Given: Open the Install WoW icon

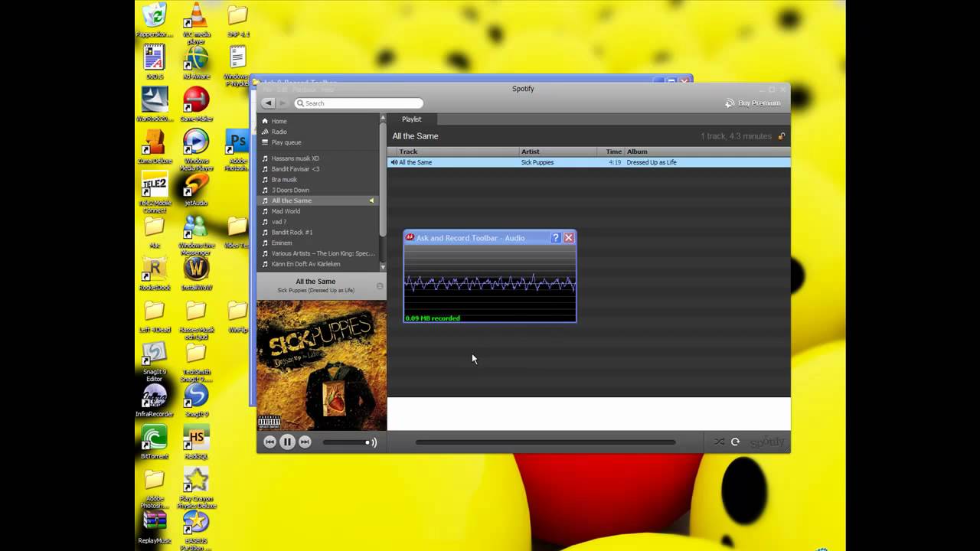Looking at the screenshot, I should (196, 272).
